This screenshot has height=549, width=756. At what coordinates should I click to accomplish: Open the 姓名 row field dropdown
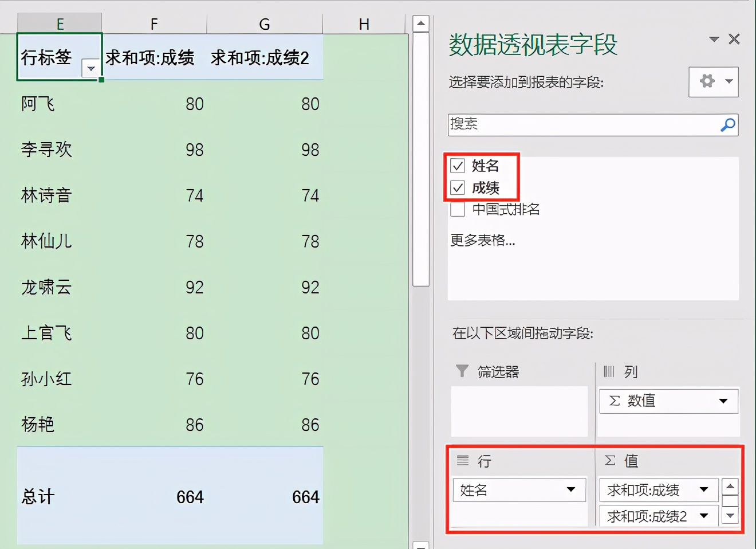tap(571, 489)
